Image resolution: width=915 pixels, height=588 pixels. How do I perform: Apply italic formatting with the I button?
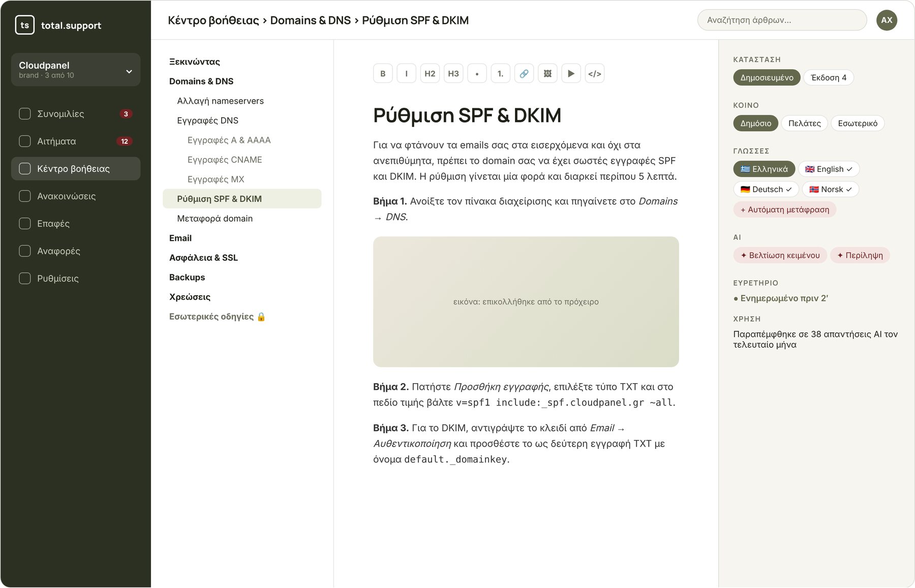406,74
